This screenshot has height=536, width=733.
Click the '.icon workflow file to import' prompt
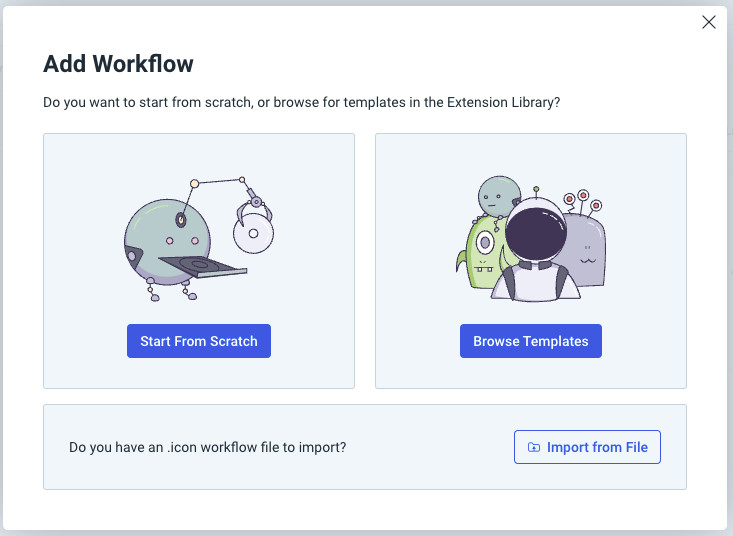[x=207, y=447]
